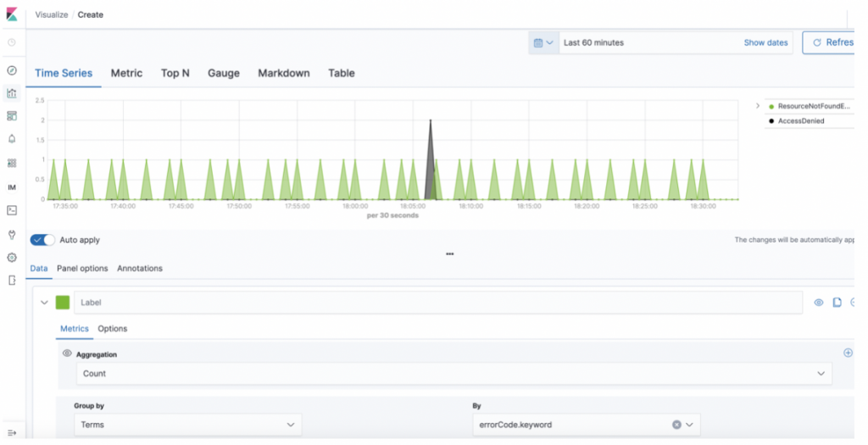Open Dashboard from the sidebar icon

pyautogui.click(x=12, y=115)
